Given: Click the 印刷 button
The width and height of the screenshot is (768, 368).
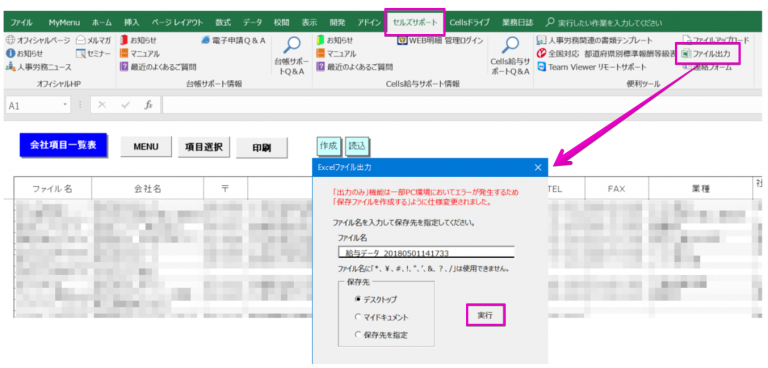Looking at the screenshot, I should pyautogui.click(x=262, y=147).
